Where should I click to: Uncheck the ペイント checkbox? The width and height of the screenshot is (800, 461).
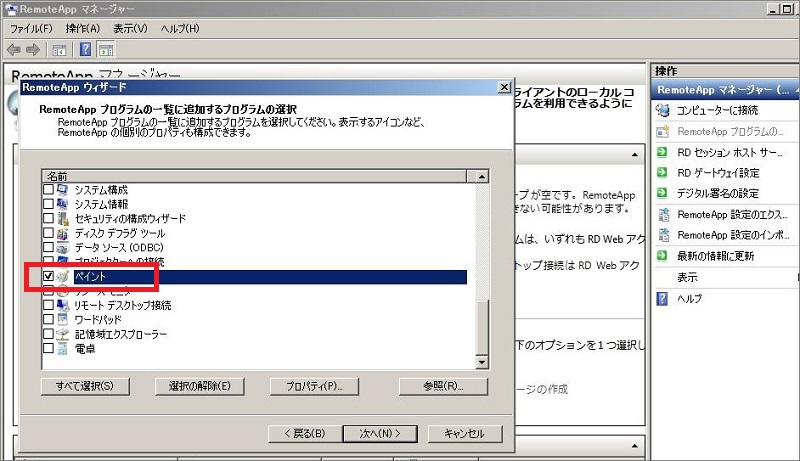click(x=49, y=275)
